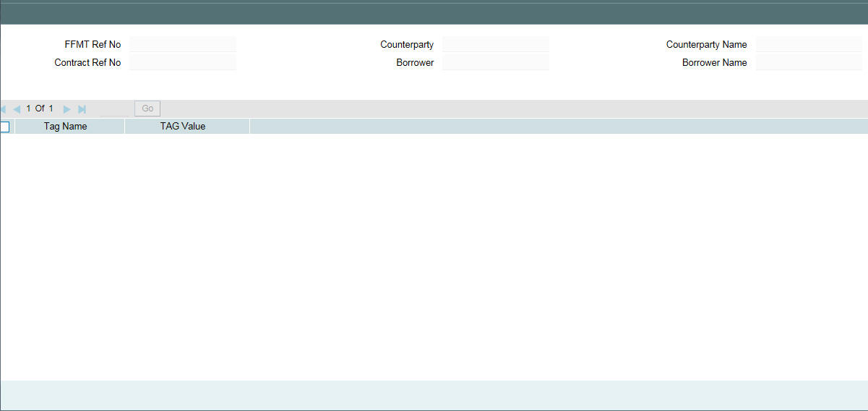Go to previous page of tag records

[17, 109]
